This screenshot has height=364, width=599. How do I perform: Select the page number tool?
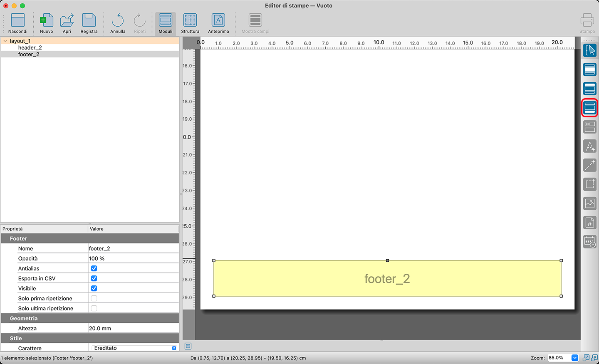coord(589,223)
